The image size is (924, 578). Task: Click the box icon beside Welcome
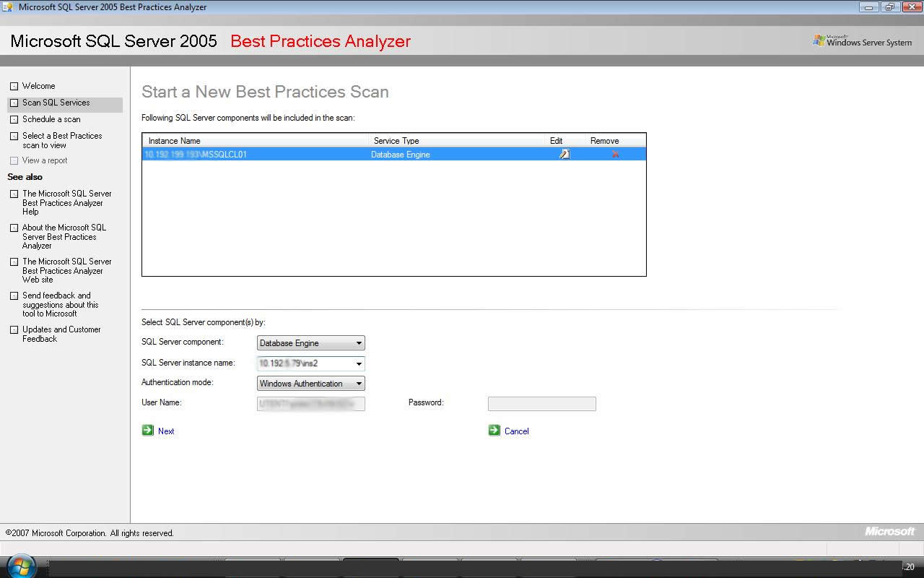[14, 86]
